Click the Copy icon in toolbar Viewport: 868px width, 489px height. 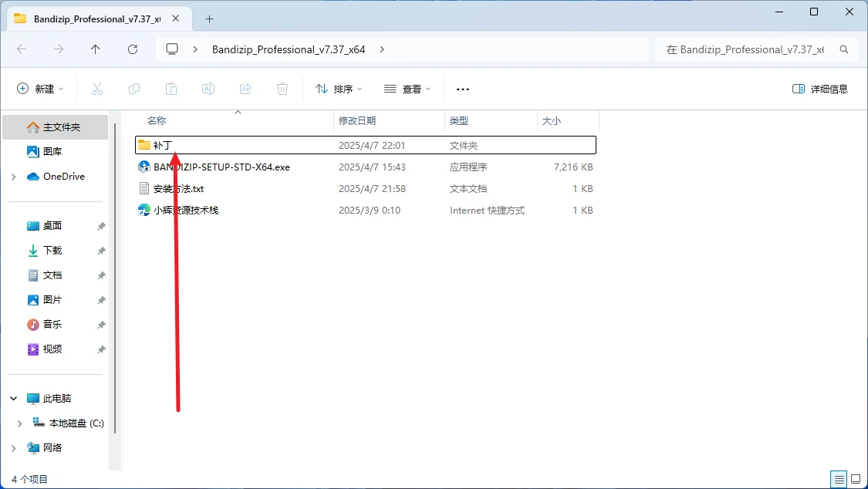(x=134, y=89)
